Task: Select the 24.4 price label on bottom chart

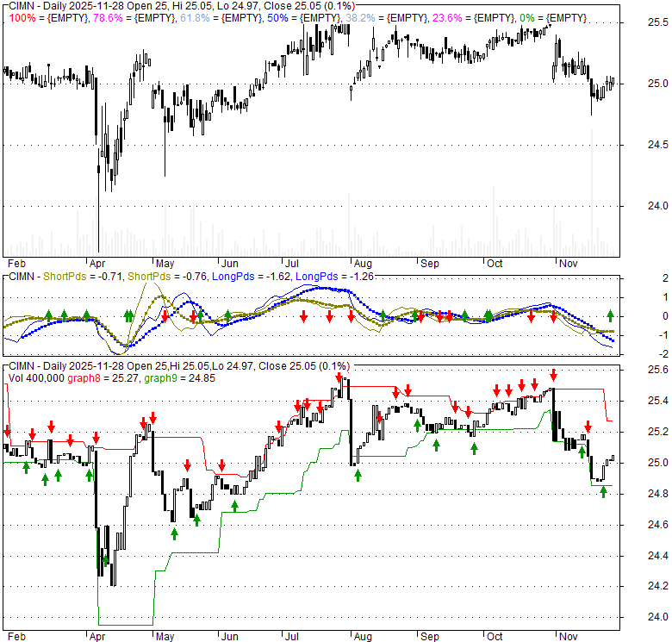Action: click(657, 556)
